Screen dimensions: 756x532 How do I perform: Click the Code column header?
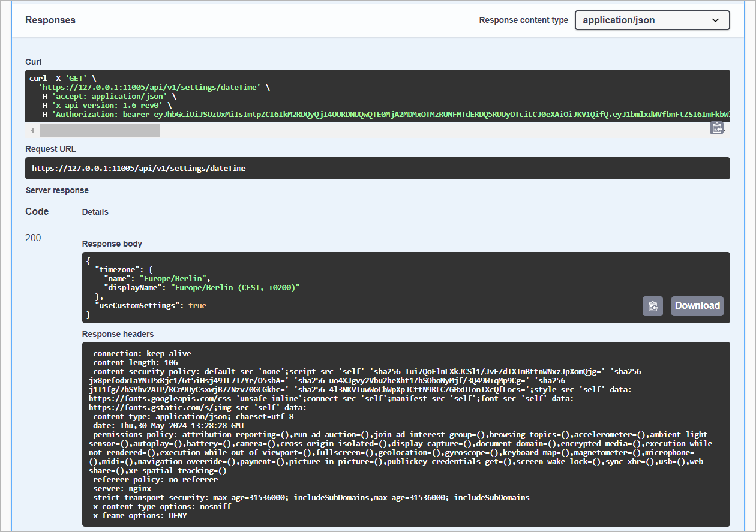coord(37,211)
